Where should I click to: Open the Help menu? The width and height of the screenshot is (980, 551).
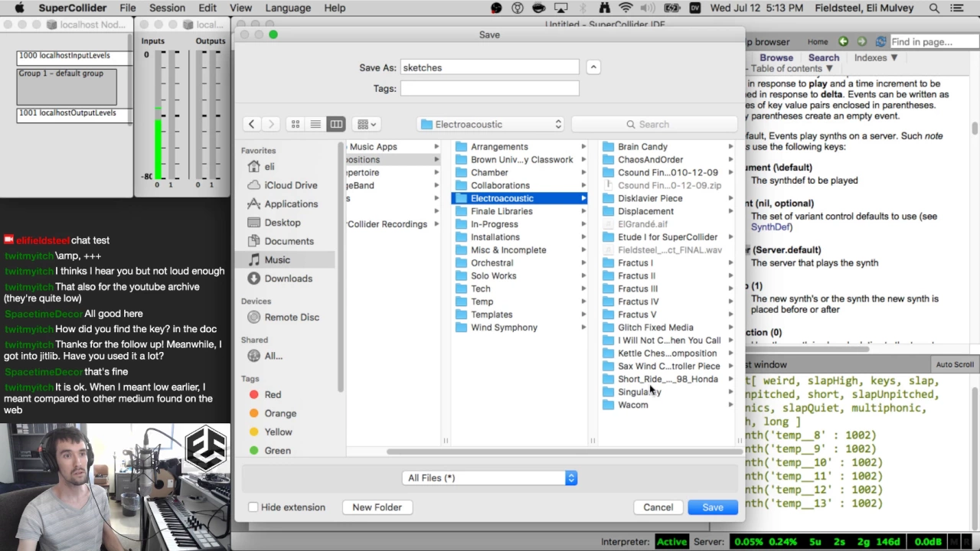pos(335,8)
